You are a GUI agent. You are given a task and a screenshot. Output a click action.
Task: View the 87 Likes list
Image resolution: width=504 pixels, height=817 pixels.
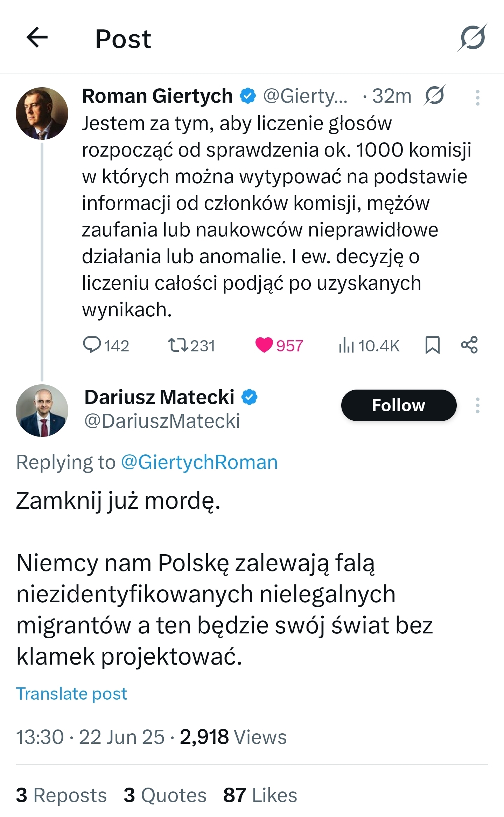[260, 795]
